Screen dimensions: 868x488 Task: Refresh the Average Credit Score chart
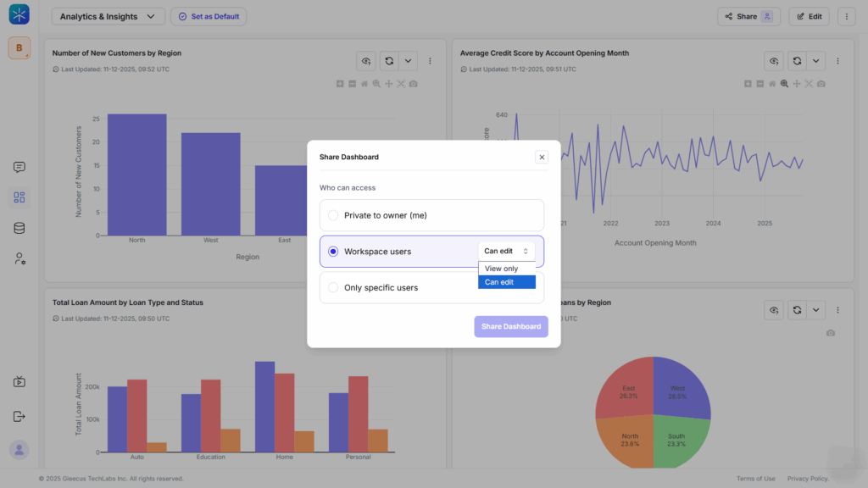click(x=796, y=61)
